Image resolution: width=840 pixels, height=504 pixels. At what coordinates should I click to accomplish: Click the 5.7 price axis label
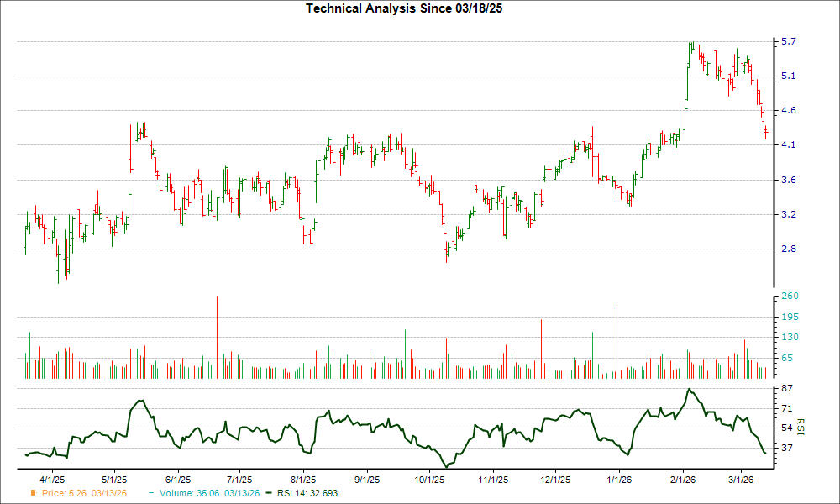[790, 41]
